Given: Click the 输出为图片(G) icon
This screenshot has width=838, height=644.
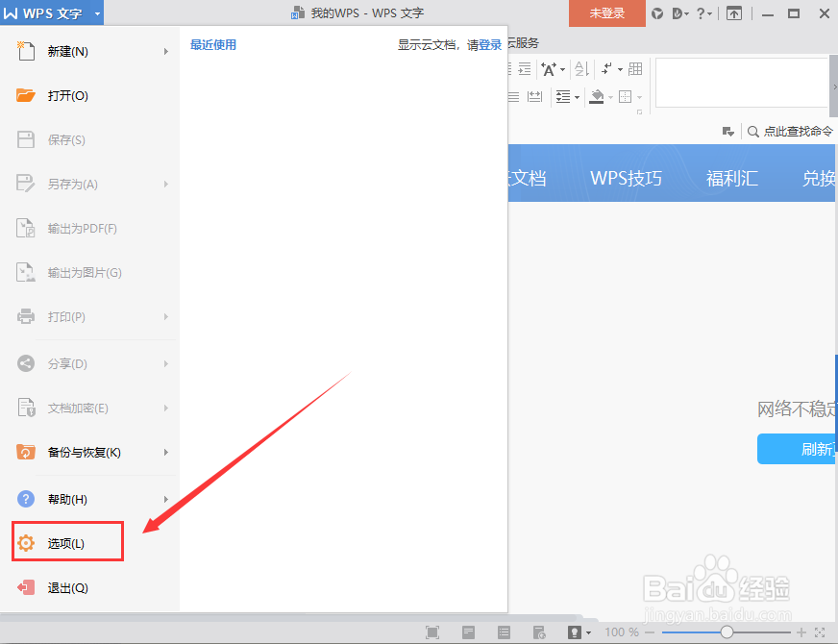Looking at the screenshot, I should point(26,273).
